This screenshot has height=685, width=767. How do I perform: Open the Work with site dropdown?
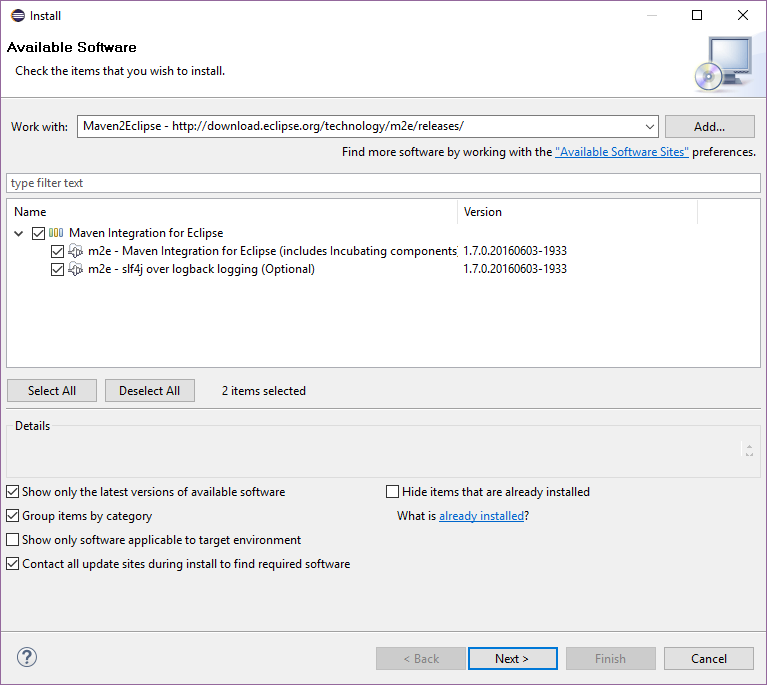tap(649, 127)
